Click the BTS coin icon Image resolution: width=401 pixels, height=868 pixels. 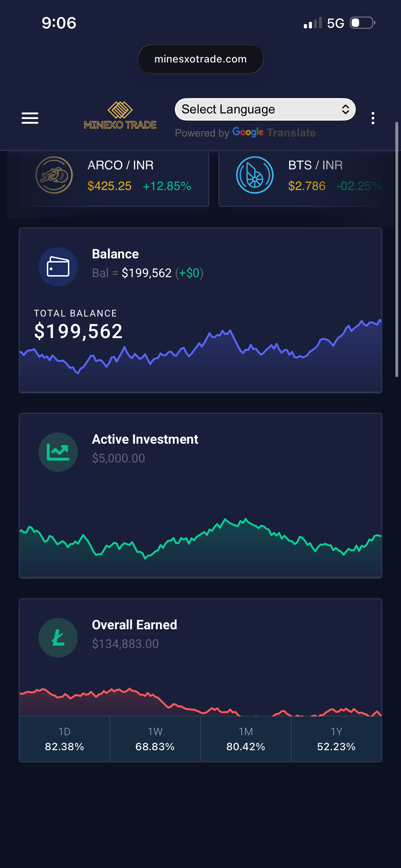coord(255,175)
